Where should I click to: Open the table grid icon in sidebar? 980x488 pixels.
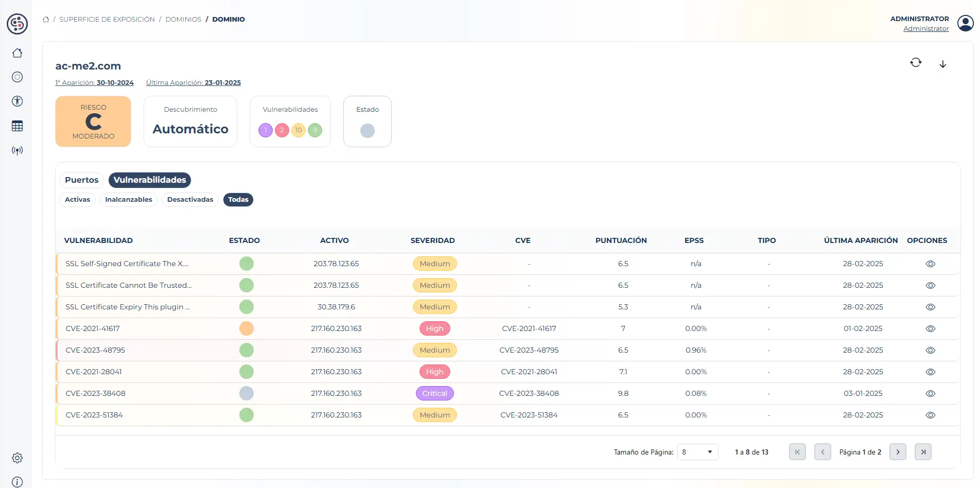(x=17, y=126)
